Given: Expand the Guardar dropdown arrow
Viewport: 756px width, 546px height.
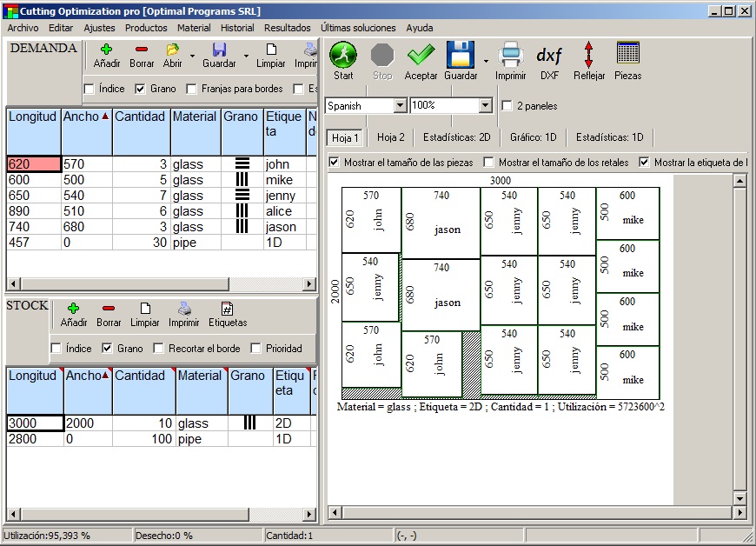Looking at the screenshot, I should point(487,61).
